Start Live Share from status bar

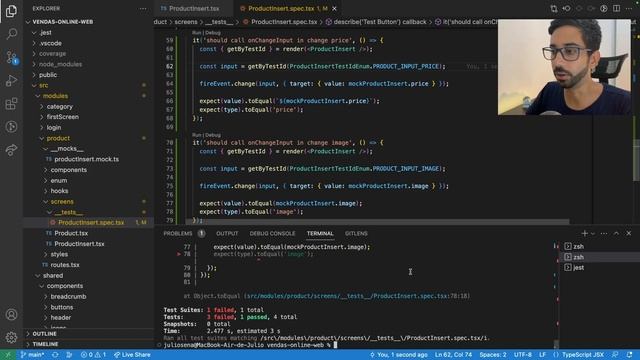pos(132,355)
